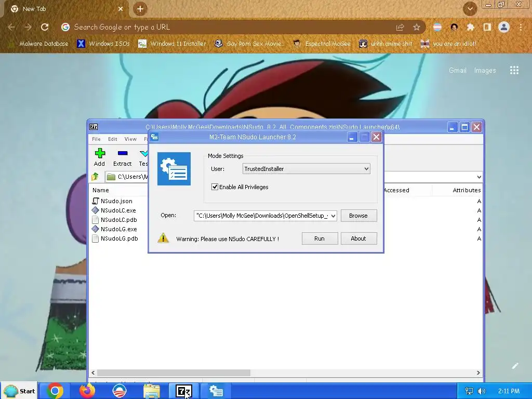Open the file explorer taskbar icon

[x=151, y=391]
